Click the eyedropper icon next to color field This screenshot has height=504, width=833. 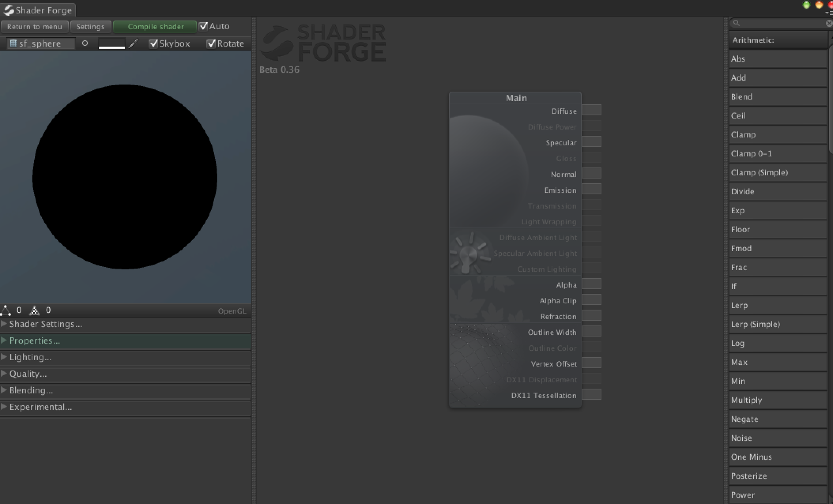point(134,43)
